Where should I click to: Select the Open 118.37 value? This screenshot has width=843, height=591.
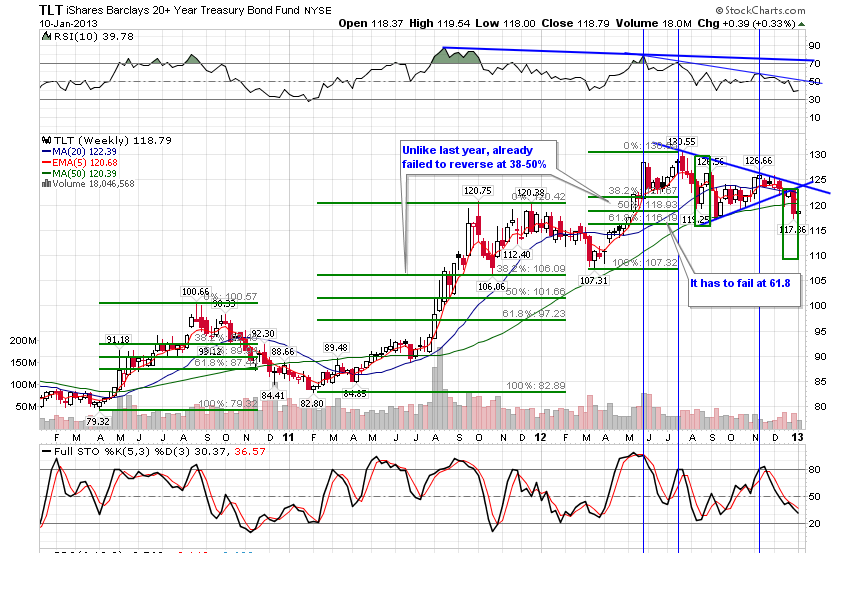(x=371, y=24)
